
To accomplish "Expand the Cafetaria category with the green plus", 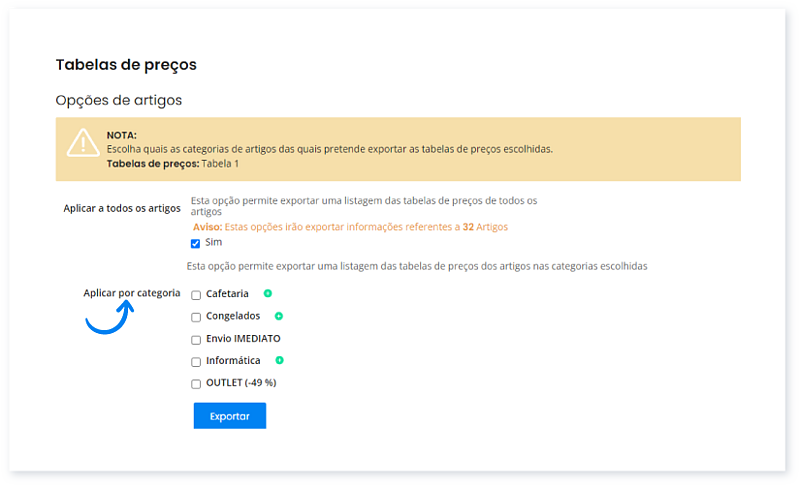I will click(x=267, y=294).
